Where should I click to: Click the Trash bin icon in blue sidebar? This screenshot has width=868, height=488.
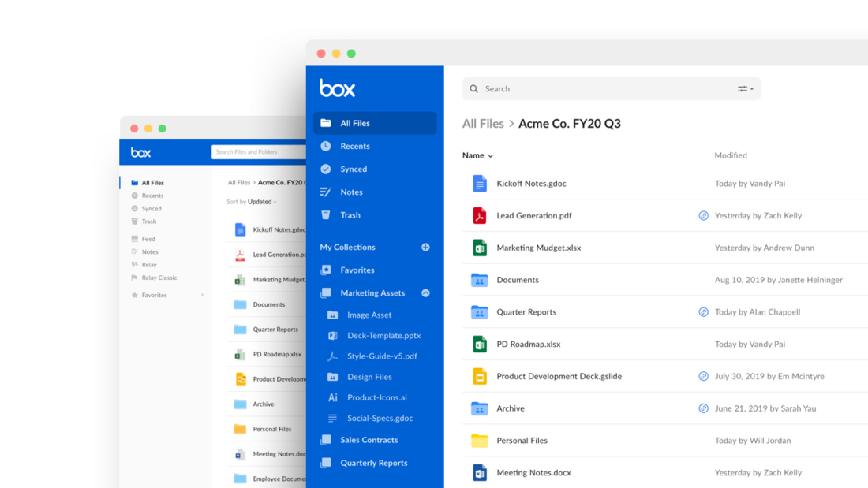point(325,214)
